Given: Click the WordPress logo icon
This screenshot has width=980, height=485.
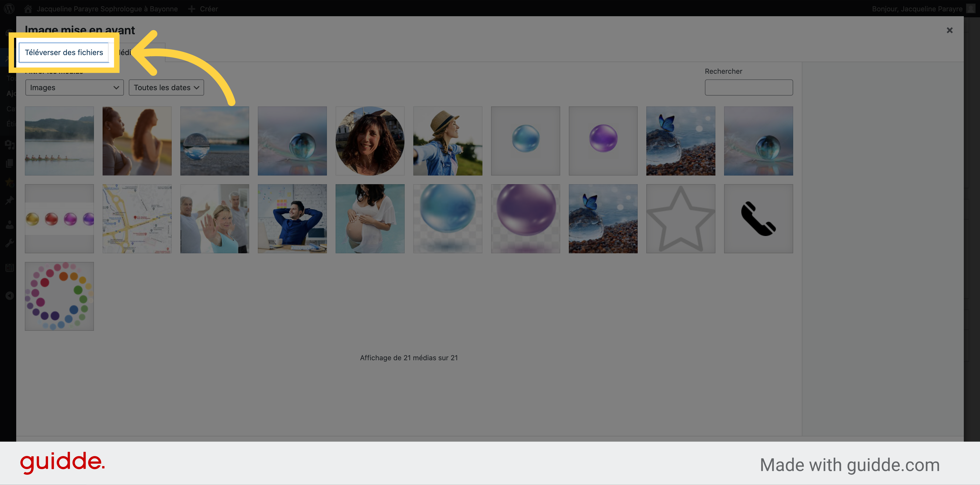Looking at the screenshot, I should coord(9,8).
